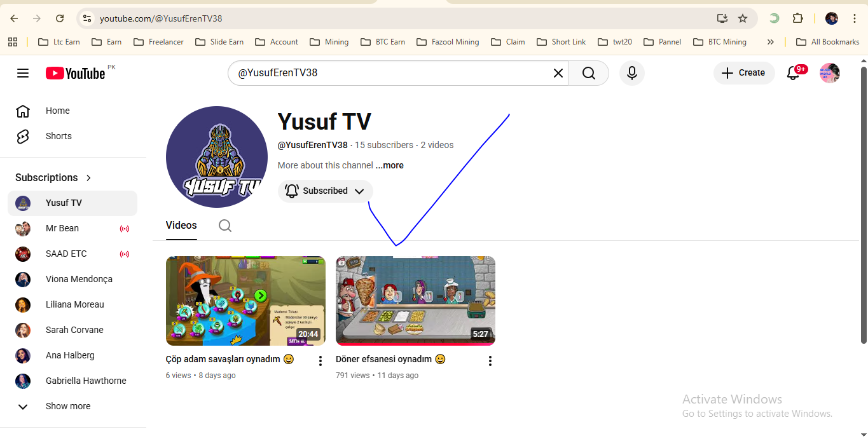Open YouTube account avatar menu
The width and height of the screenshot is (868, 441).
click(830, 73)
